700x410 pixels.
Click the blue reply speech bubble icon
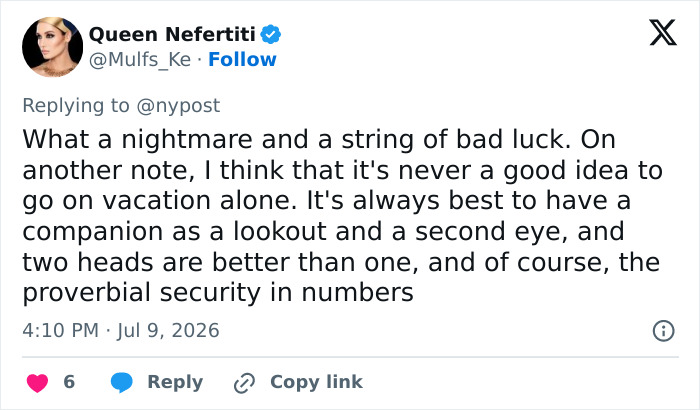121,382
